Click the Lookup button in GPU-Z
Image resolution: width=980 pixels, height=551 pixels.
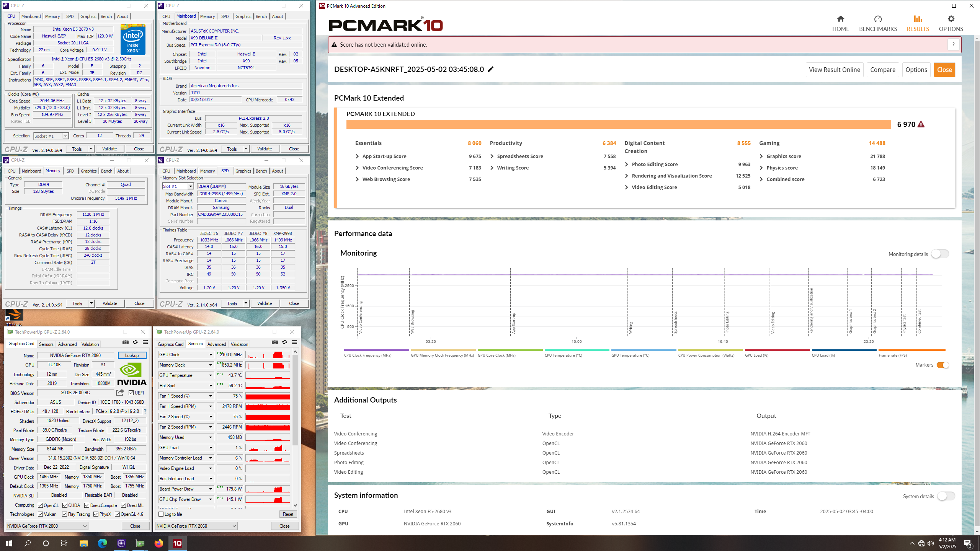[x=132, y=355]
